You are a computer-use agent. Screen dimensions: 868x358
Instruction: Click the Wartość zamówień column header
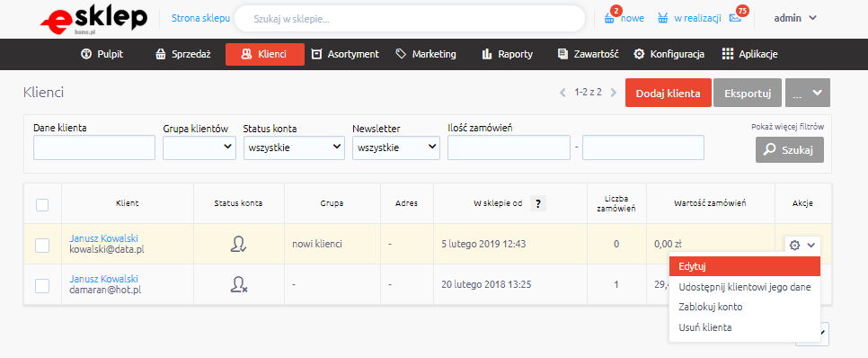tap(711, 203)
